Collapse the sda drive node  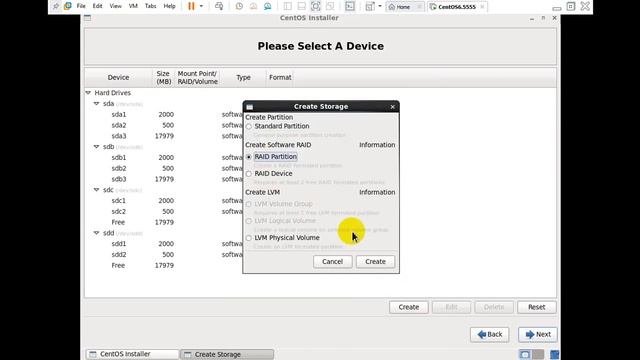pyautogui.click(x=97, y=104)
